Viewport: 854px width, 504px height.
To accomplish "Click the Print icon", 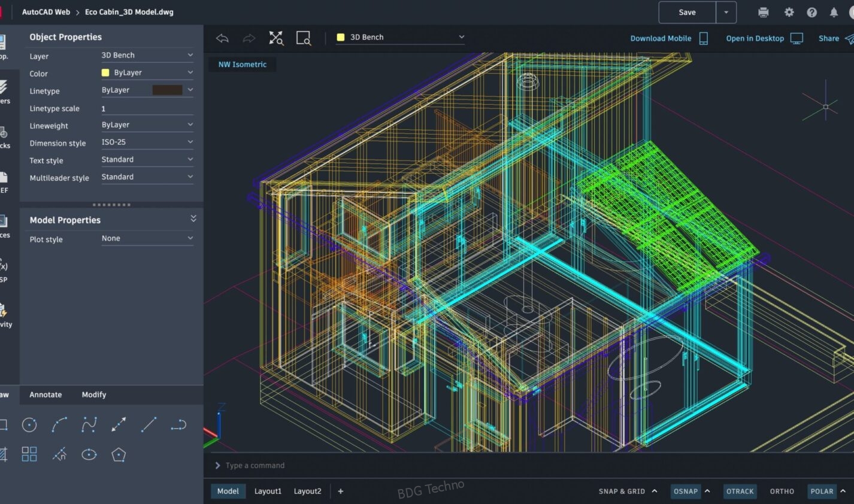I will [763, 12].
